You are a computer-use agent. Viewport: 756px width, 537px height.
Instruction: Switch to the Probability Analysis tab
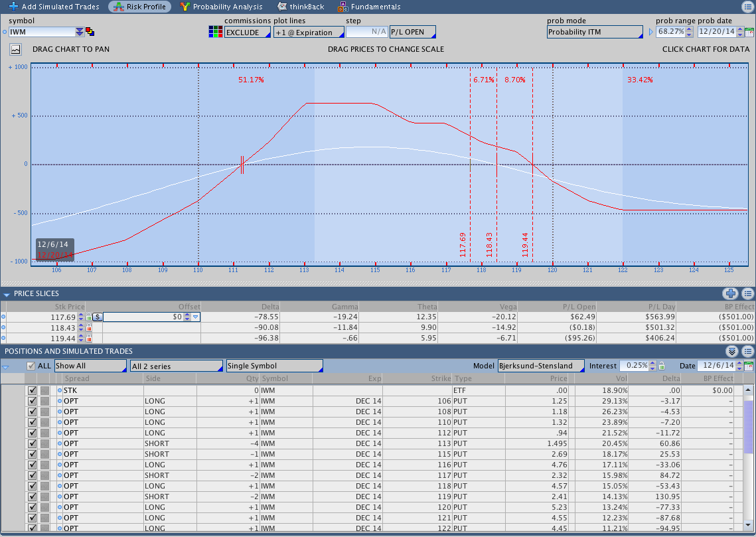point(221,7)
